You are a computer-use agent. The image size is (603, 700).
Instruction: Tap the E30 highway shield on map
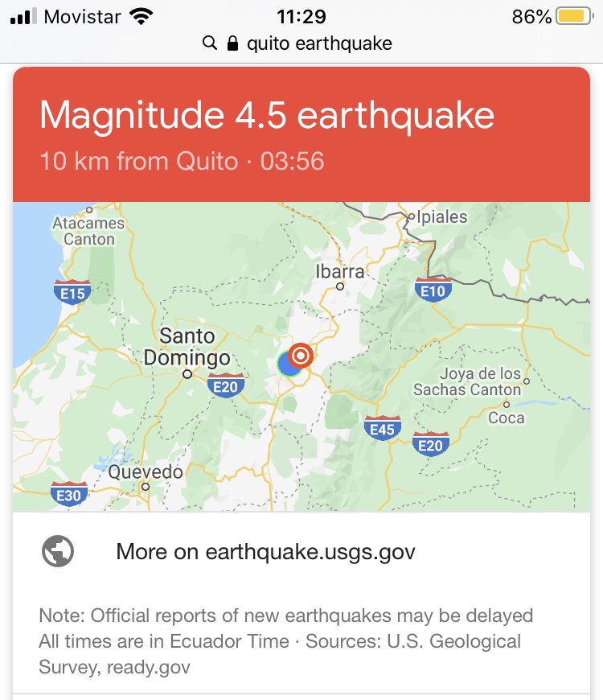(68, 494)
